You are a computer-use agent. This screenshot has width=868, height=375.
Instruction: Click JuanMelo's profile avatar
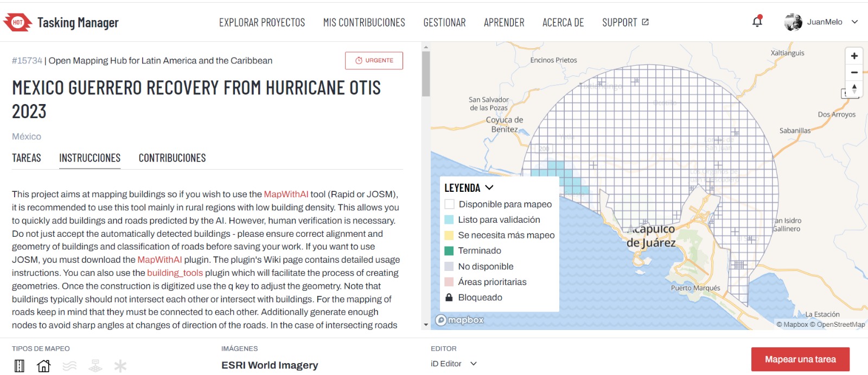(x=793, y=22)
